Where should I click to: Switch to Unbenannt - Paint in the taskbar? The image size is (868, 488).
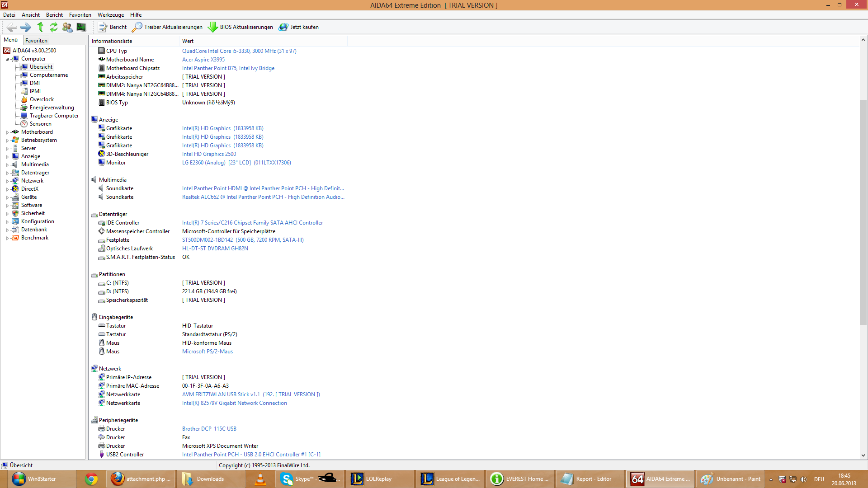click(x=731, y=479)
